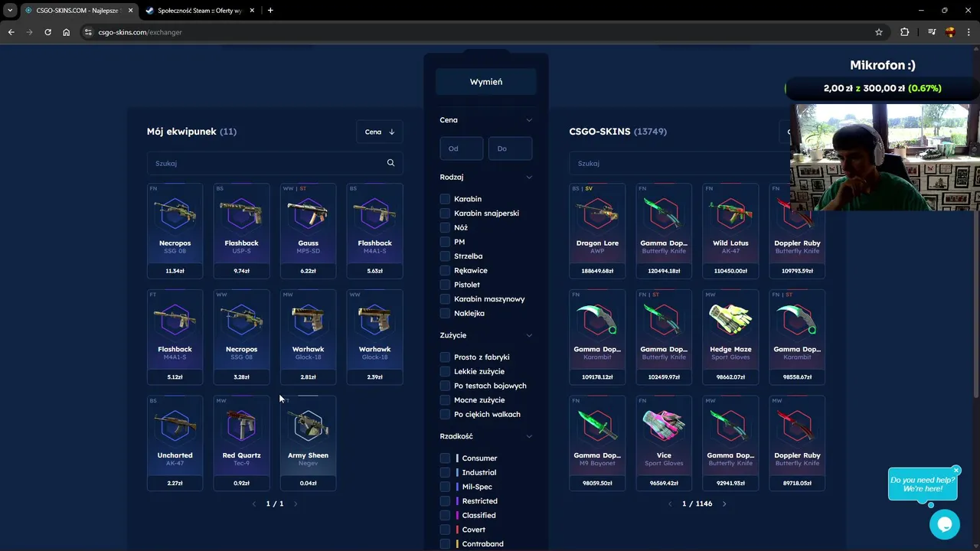Select the Flashback USP-S skin

tap(242, 230)
